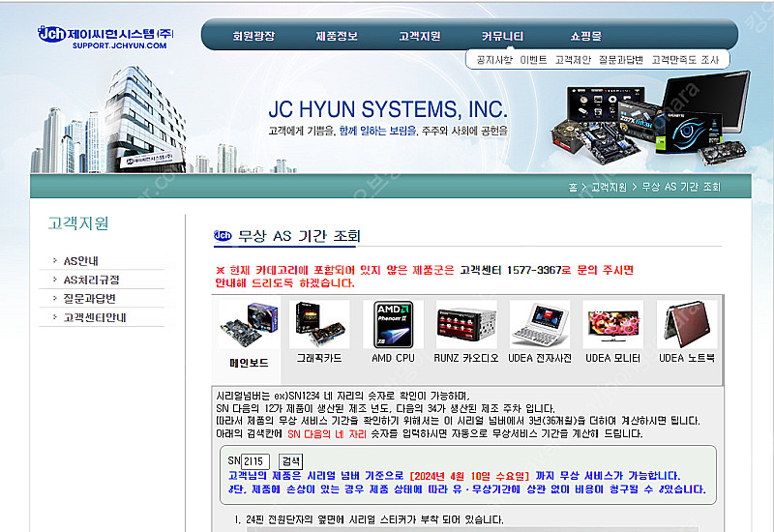Viewport: 774px width, 532px height.
Task: Click 고객지원 in the breadcrumb
Action: (609, 187)
